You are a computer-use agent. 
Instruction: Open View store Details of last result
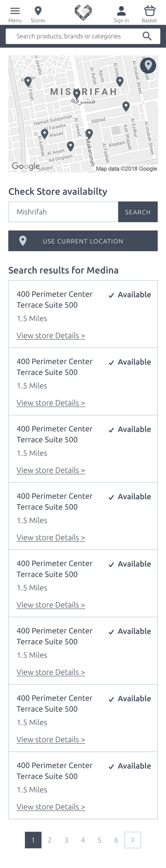pos(51,807)
